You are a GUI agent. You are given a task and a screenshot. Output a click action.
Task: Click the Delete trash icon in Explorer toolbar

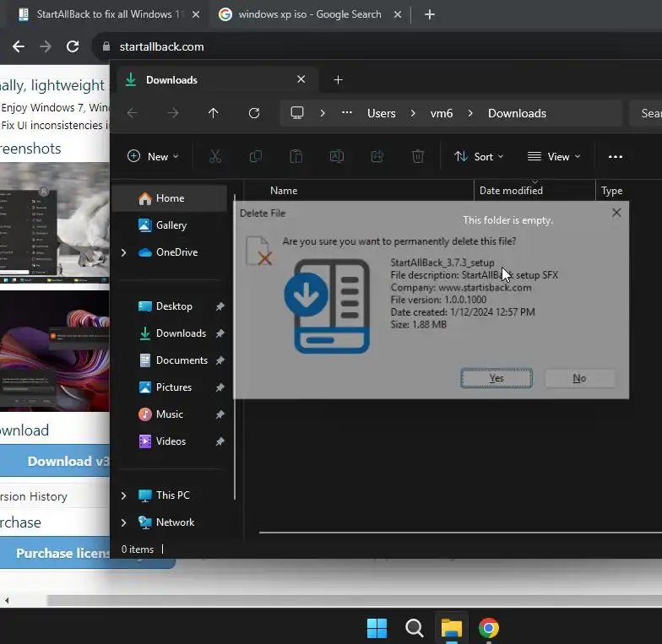417,157
